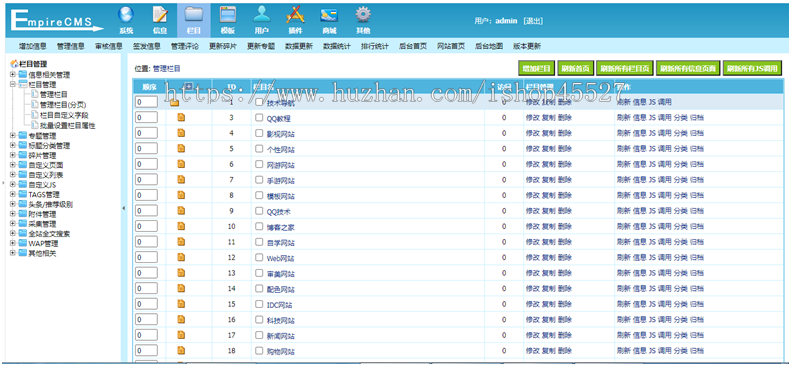
Task: Tick the checkbox for 手游网站
Action: tap(259, 180)
